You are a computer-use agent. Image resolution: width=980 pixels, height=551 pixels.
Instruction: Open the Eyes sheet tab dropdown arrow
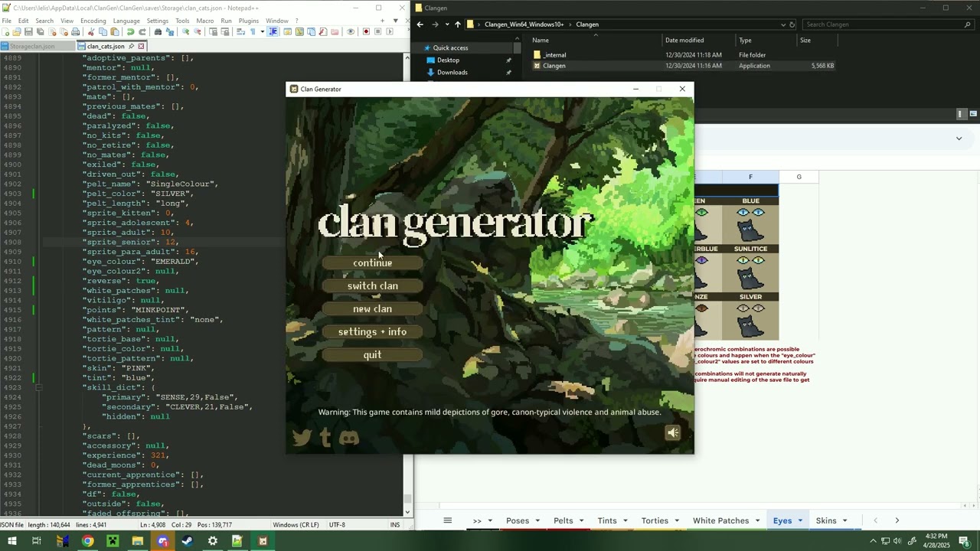click(800, 520)
